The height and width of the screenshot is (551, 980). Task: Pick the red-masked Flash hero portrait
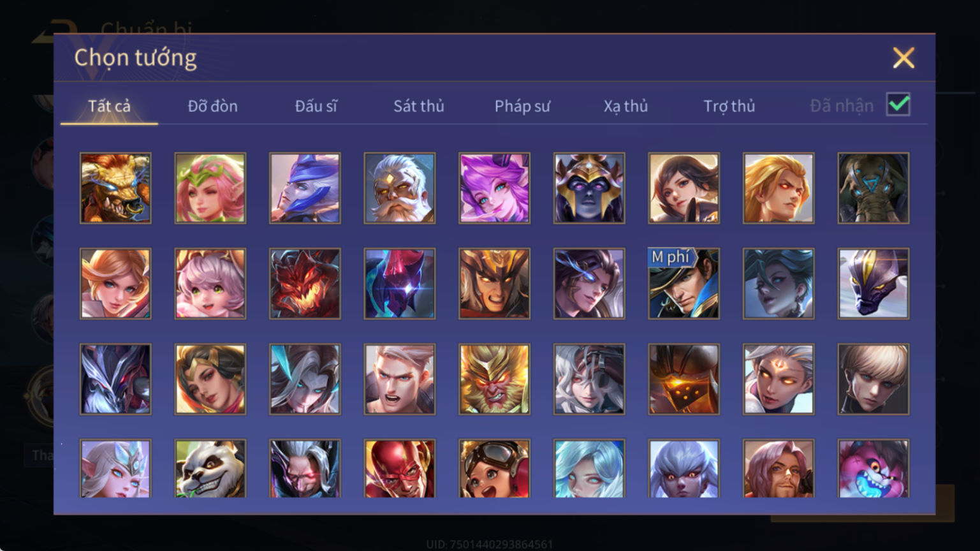point(400,469)
